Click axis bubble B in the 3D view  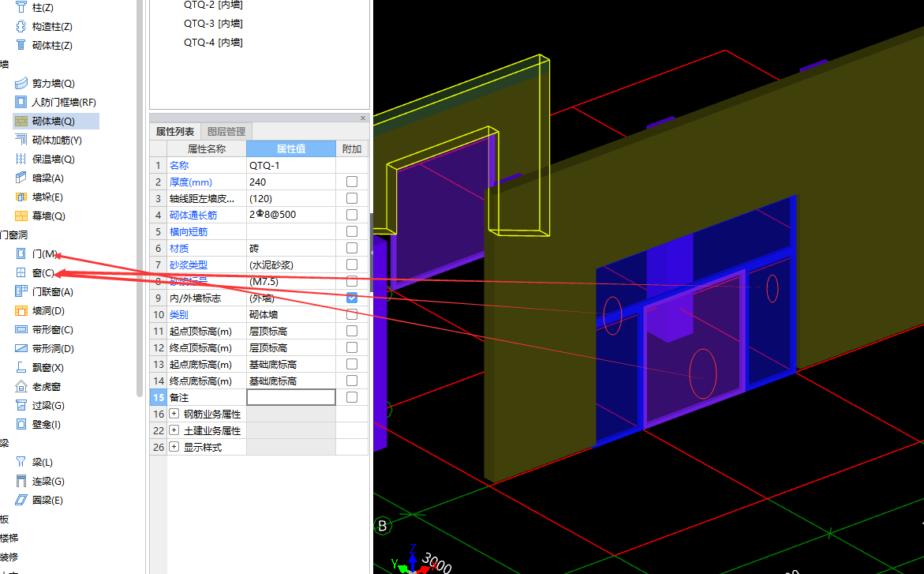[x=383, y=526]
